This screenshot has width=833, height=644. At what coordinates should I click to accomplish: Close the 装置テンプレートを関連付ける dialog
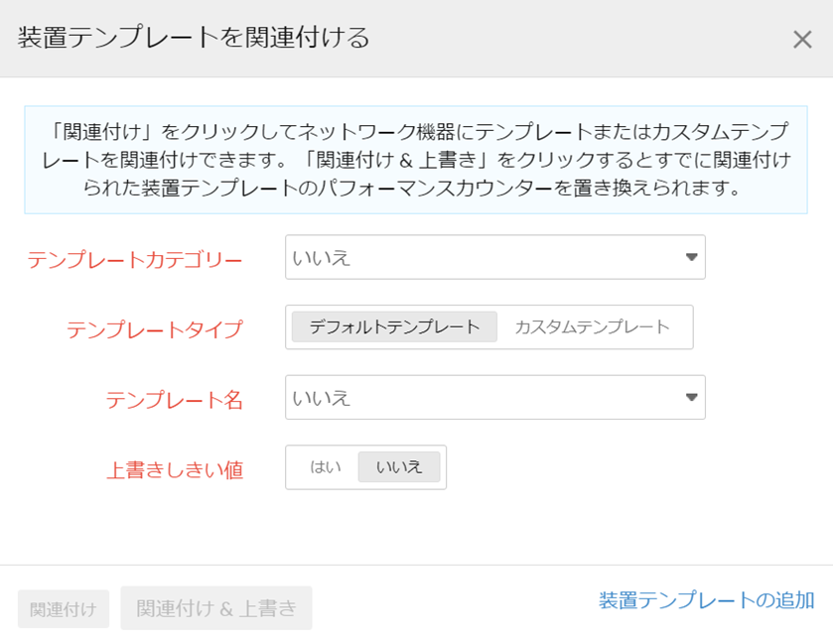pos(801,40)
